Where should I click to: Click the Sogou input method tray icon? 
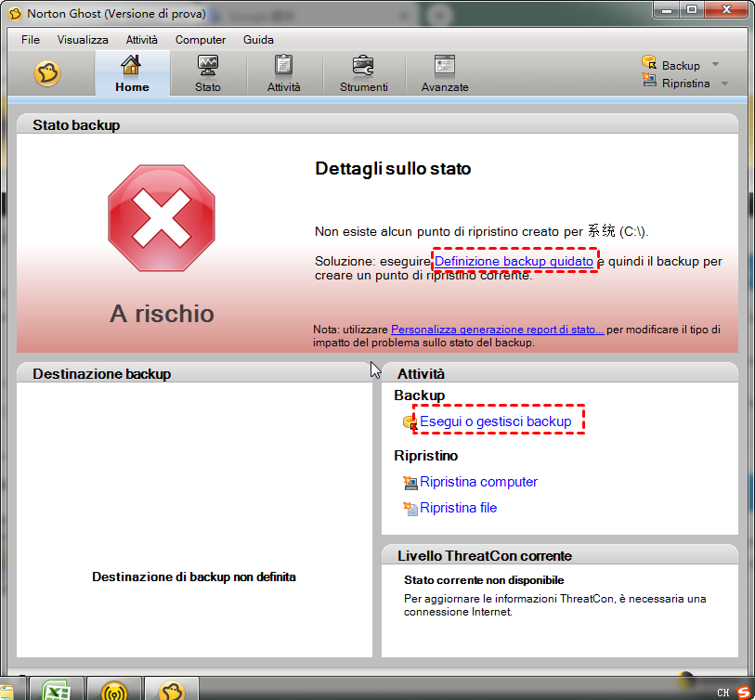click(744, 693)
